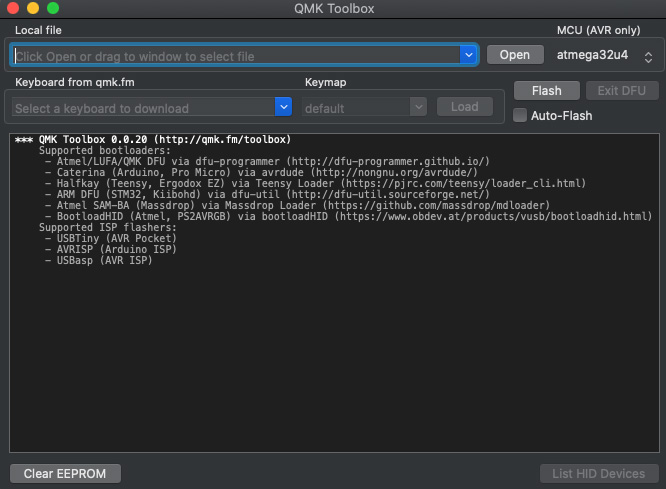
Task: Click the ARM DFU (STM32, Kiibohd) line
Action: click(x=267, y=195)
